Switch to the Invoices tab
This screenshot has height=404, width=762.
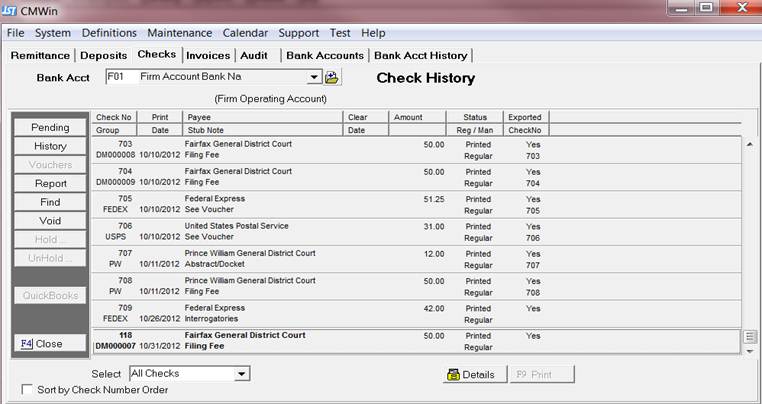pyautogui.click(x=208, y=55)
